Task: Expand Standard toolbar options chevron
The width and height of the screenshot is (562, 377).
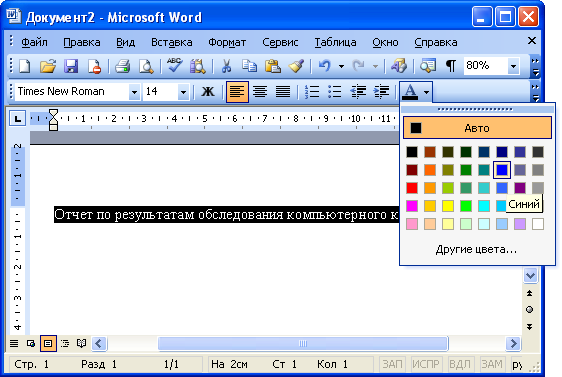Action: (535, 67)
